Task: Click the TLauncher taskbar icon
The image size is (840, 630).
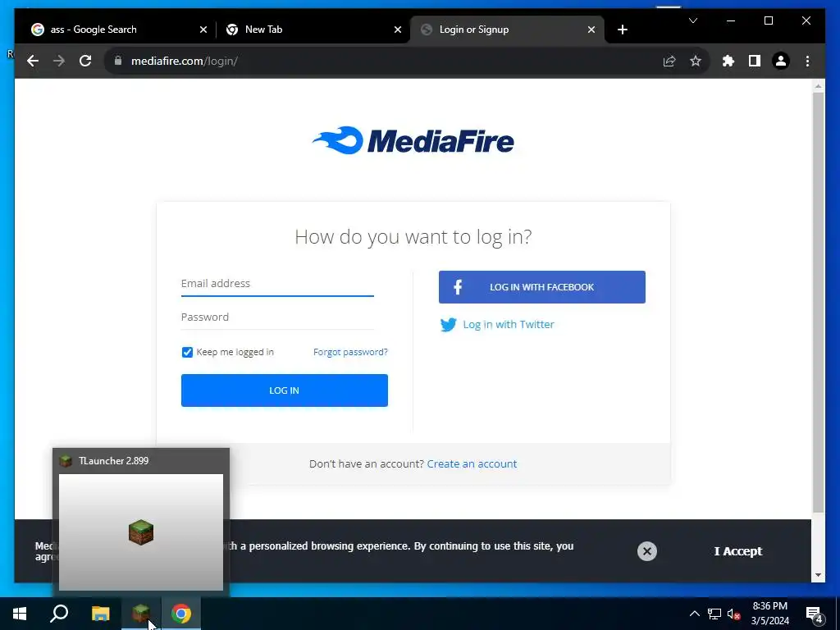Action: point(141,614)
